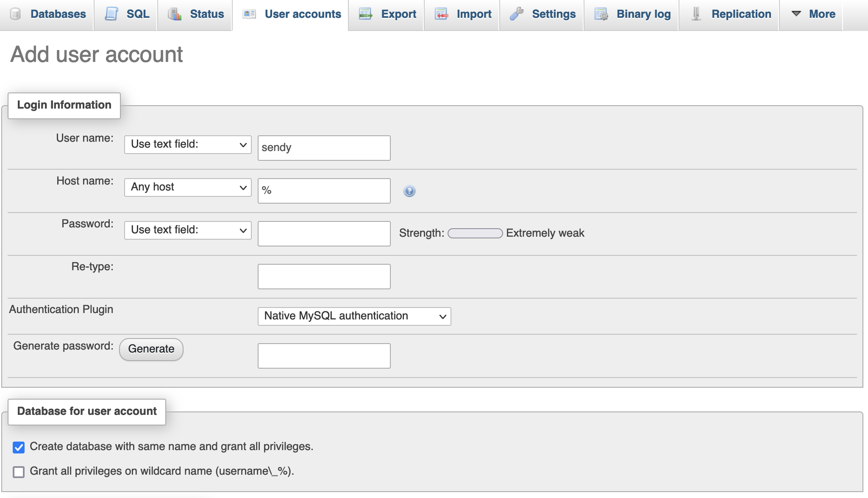Click the username text input field
The width and height of the screenshot is (868, 498).
pos(324,147)
